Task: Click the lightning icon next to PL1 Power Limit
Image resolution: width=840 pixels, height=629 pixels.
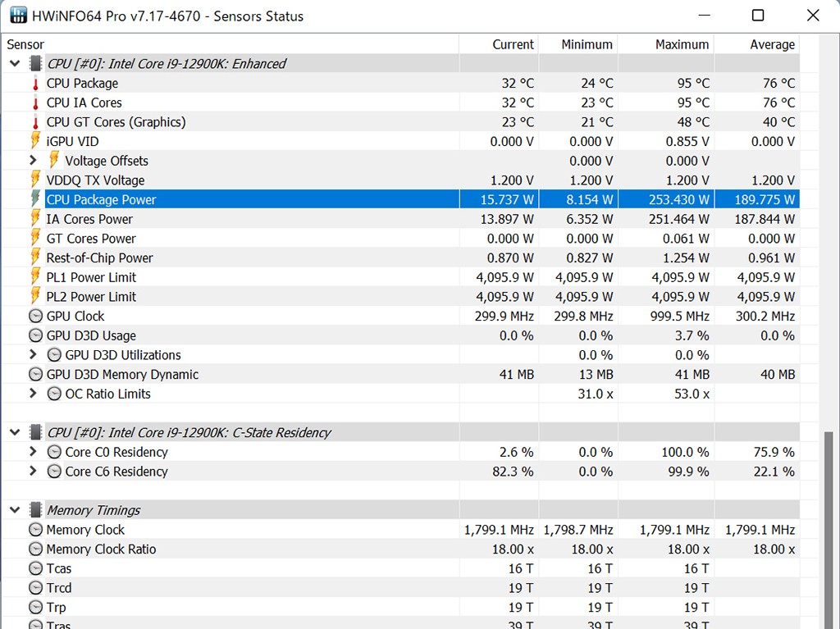Action: pyautogui.click(x=35, y=277)
